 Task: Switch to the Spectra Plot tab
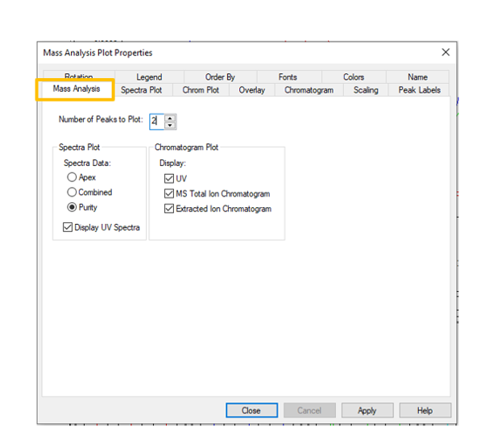[141, 90]
